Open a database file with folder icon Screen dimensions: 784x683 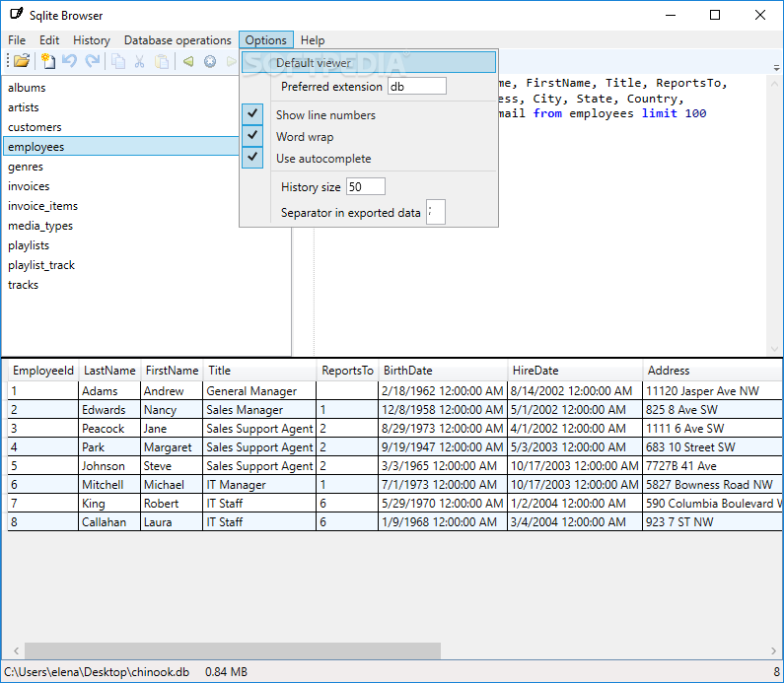click(22, 61)
